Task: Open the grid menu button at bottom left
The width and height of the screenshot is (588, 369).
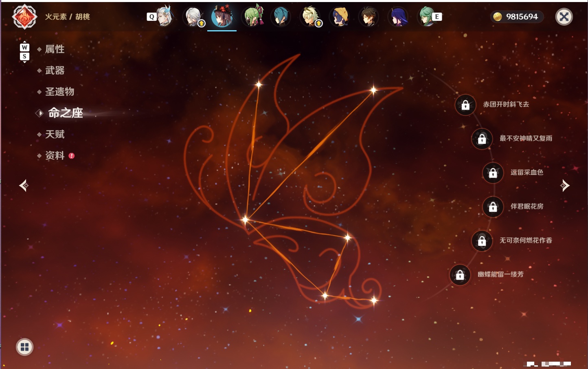Action: pyautogui.click(x=24, y=347)
